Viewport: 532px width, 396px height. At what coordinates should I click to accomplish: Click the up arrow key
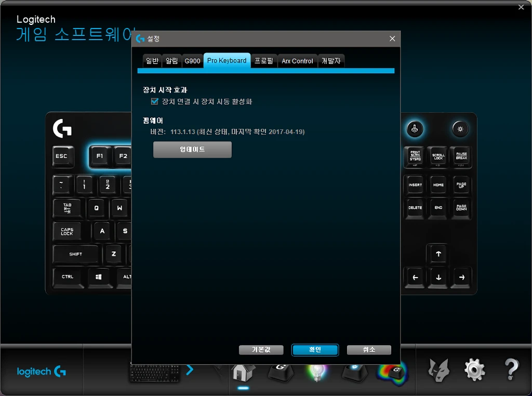(x=438, y=254)
